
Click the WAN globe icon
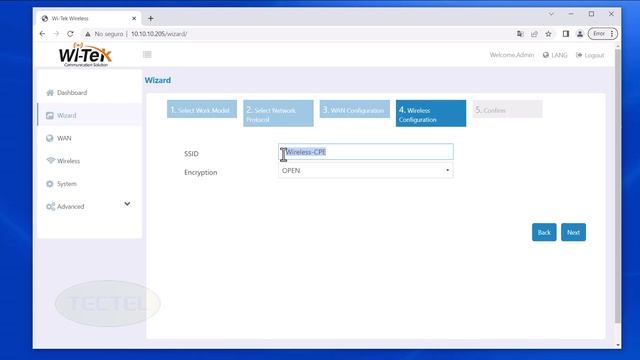point(50,138)
